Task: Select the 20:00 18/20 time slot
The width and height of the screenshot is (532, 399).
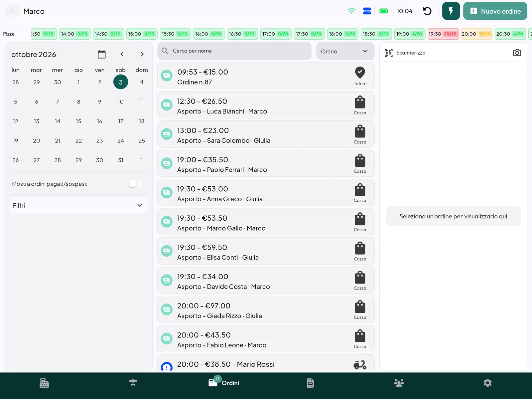Action: [x=476, y=34]
